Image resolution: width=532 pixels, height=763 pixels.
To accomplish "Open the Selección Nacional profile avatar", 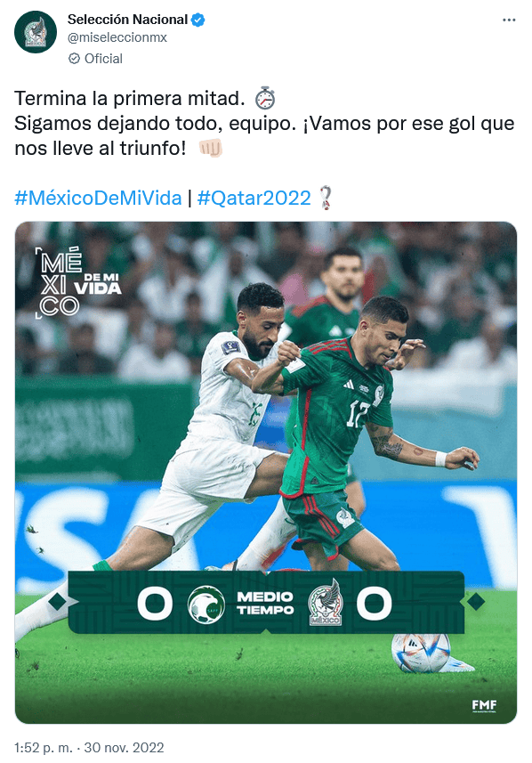I will coord(36,32).
